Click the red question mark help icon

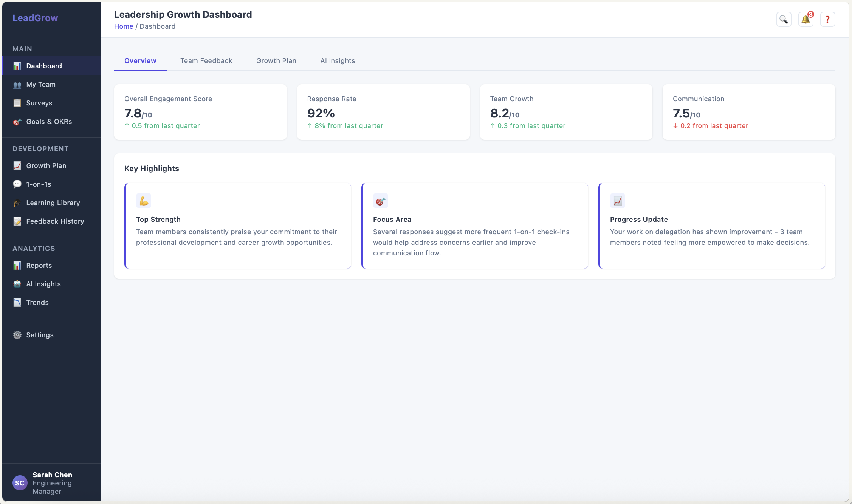827,19
